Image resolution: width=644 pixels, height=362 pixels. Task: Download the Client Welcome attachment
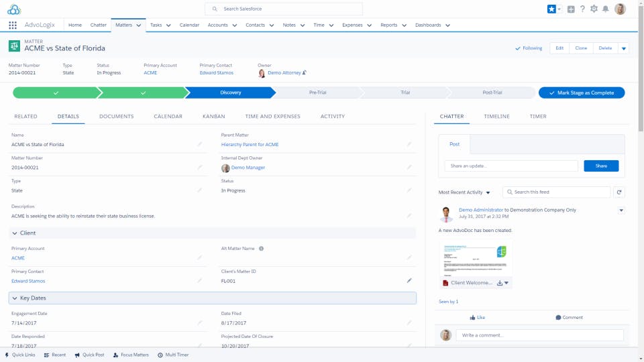tap(499, 283)
